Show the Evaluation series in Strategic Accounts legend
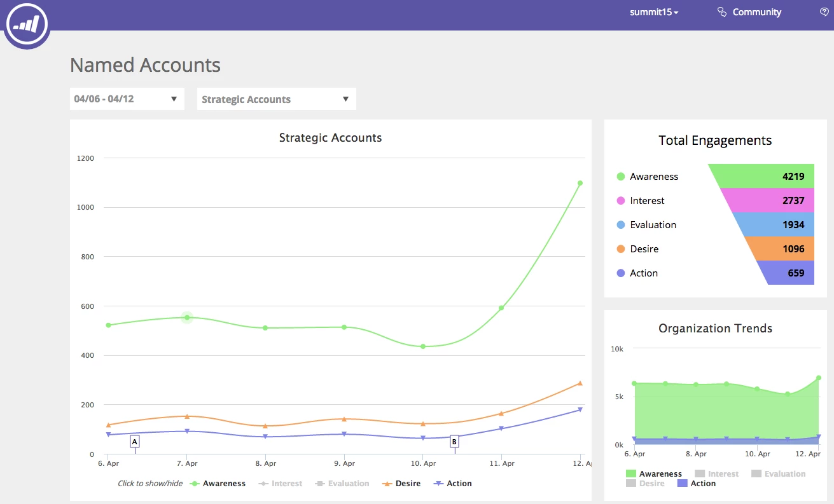834x504 pixels. pos(342,484)
